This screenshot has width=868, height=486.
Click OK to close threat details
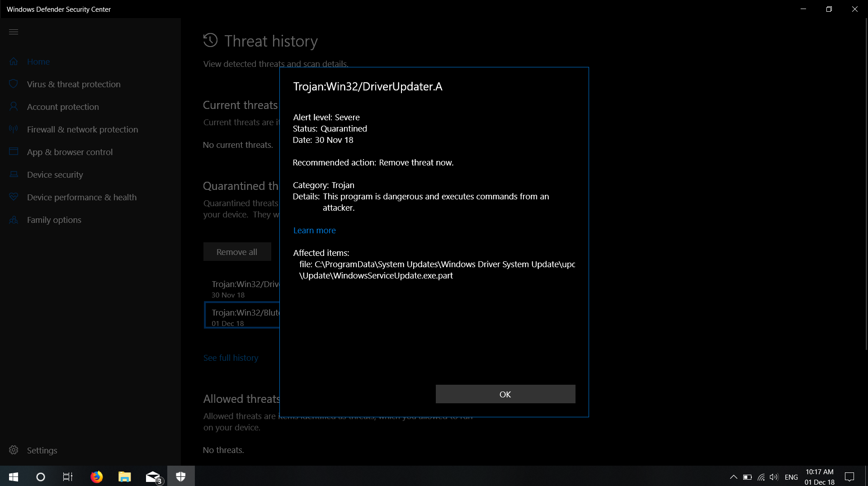click(x=505, y=394)
